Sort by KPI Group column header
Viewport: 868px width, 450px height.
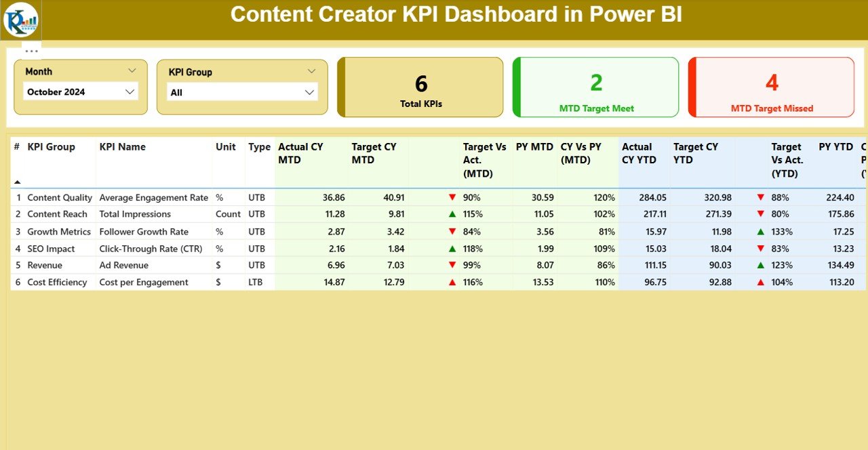[52, 147]
